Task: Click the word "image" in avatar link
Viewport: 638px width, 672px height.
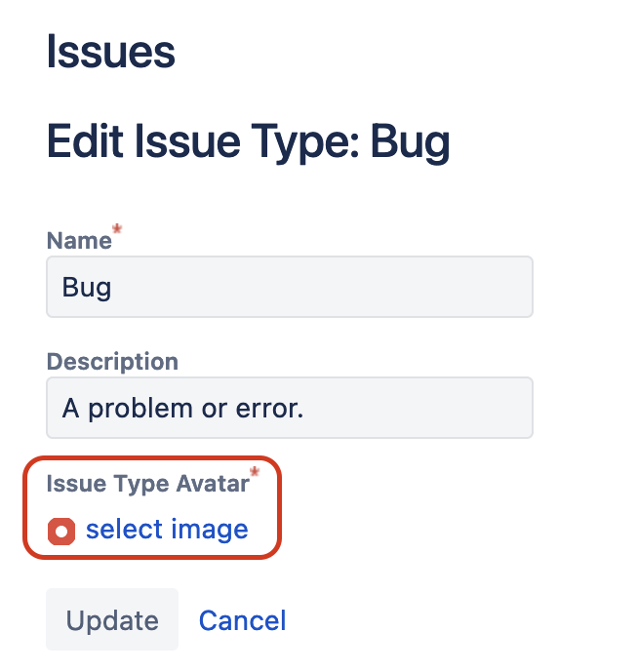Action: click(x=210, y=531)
